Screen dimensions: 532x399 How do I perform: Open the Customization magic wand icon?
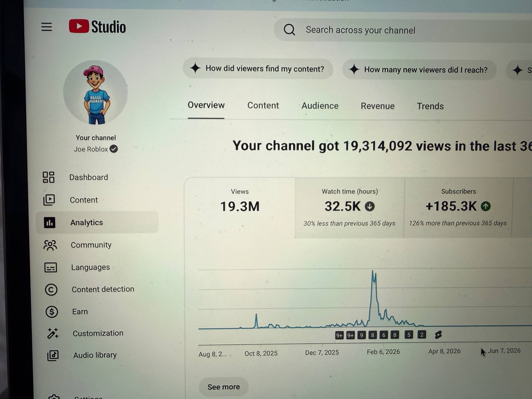pyautogui.click(x=53, y=333)
